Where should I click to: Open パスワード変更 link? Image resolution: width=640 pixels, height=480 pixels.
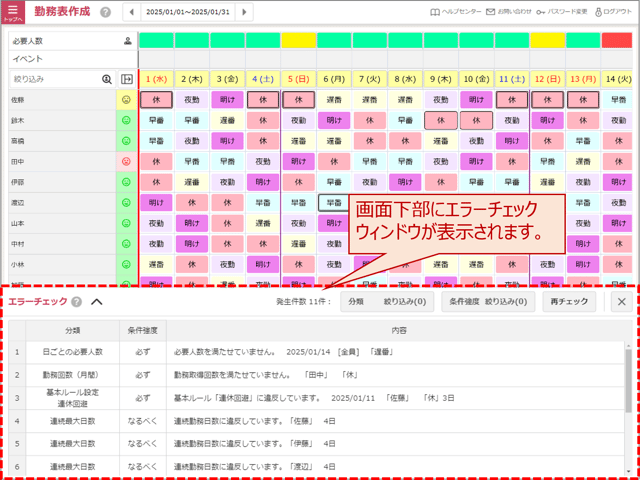click(562, 12)
